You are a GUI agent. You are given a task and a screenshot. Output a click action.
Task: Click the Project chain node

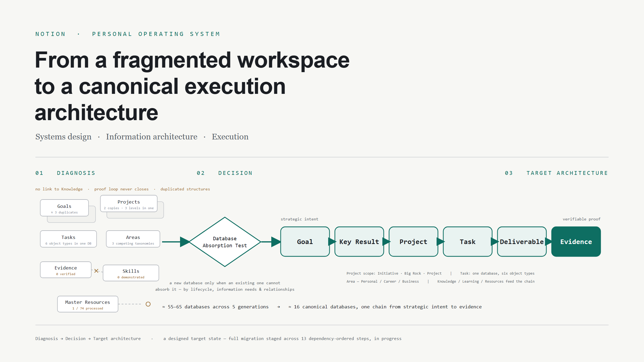point(414,242)
